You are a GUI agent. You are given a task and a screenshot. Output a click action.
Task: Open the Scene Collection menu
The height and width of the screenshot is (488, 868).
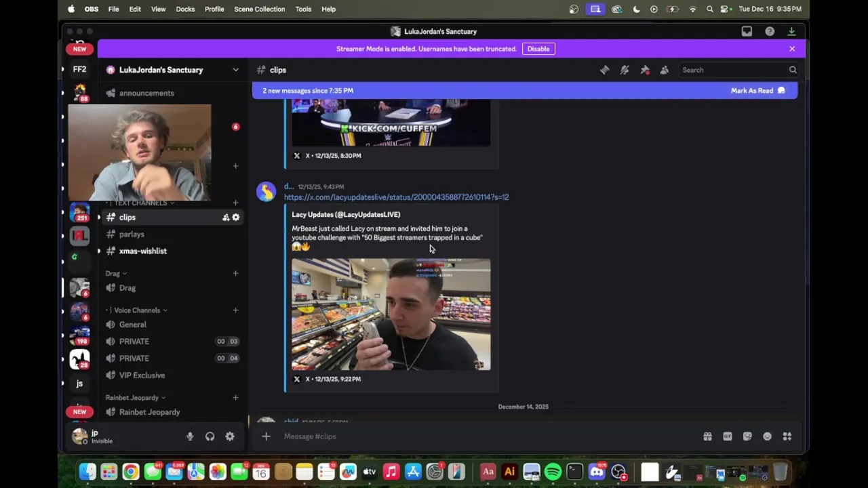pyautogui.click(x=260, y=9)
